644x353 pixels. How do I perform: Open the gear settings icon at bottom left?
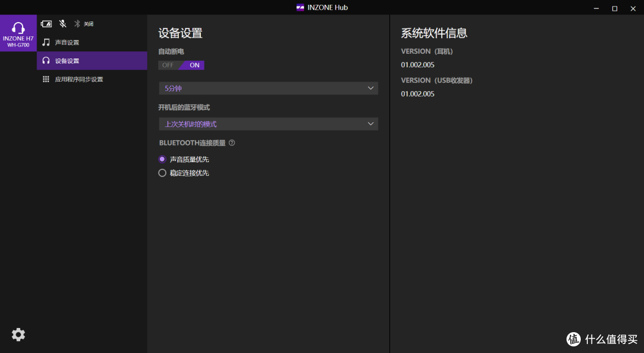click(x=18, y=335)
